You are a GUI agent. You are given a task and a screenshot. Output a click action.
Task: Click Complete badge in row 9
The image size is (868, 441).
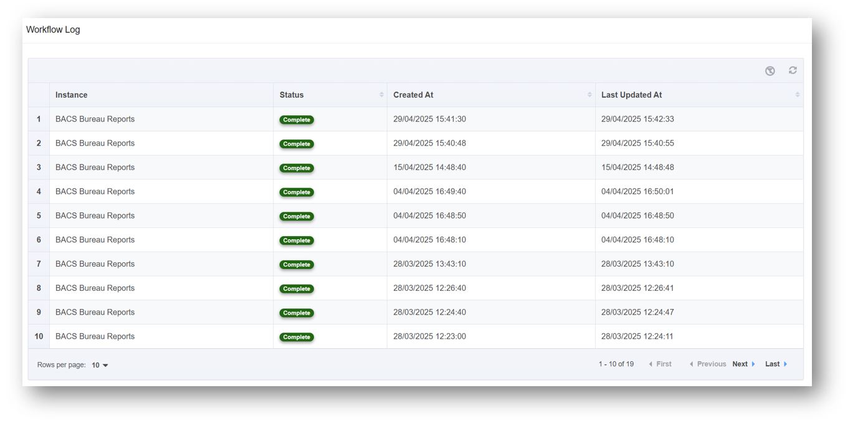click(x=297, y=313)
